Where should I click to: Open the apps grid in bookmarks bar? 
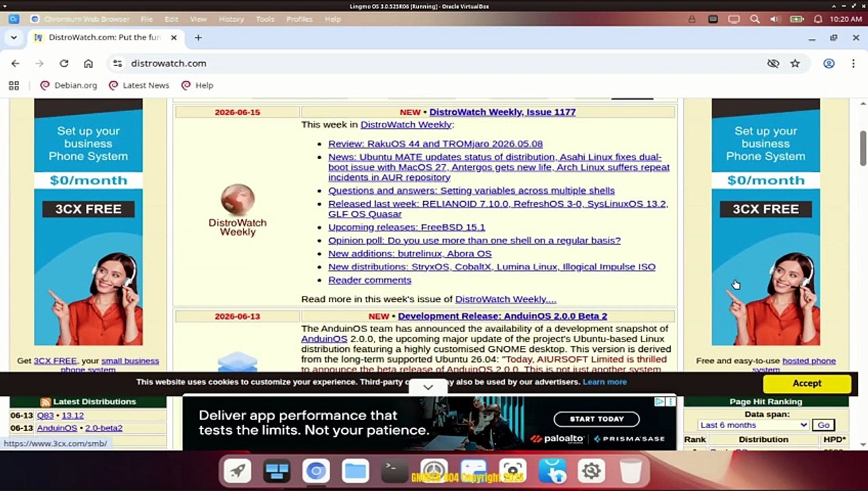click(14, 85)
